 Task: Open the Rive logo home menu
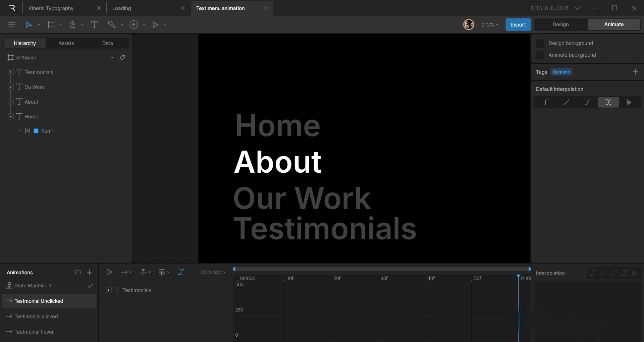(x=12, y=8)
